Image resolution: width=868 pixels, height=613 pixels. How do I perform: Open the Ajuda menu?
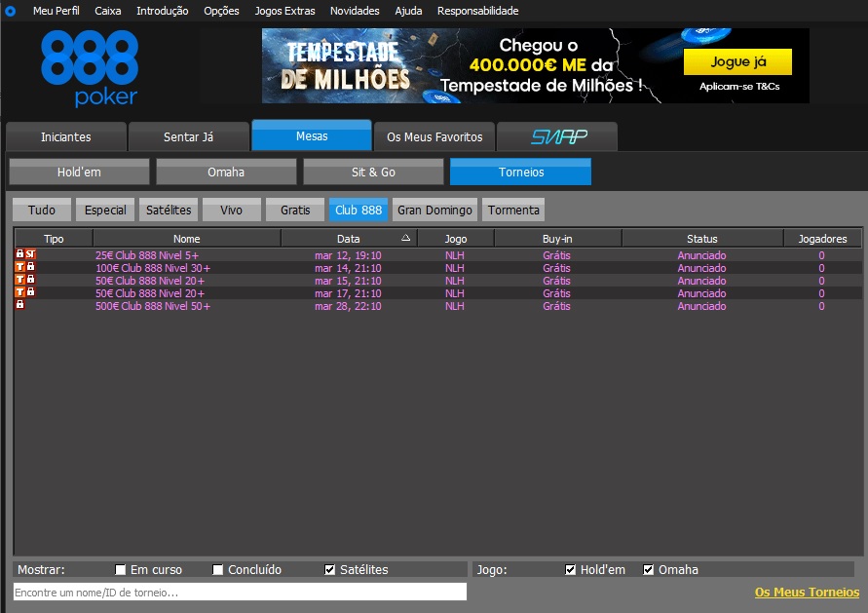pyautogui.click(x=408, y=11)
